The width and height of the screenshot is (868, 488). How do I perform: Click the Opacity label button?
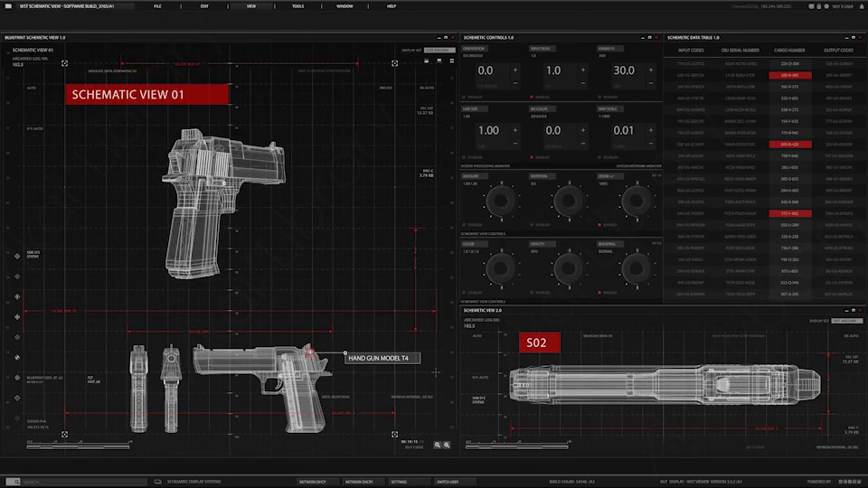(x=542, y=244)
